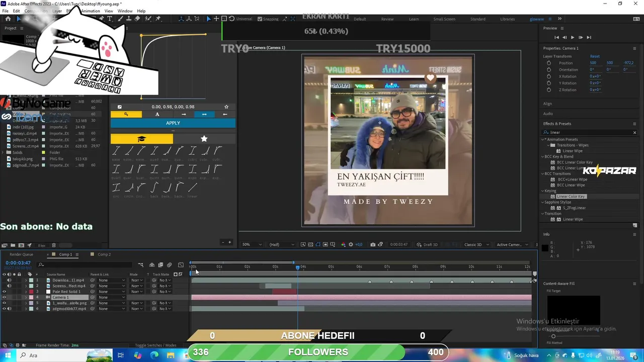Open Mode dropdown for Screens...ffect.mp4 layer

[136, 286]
